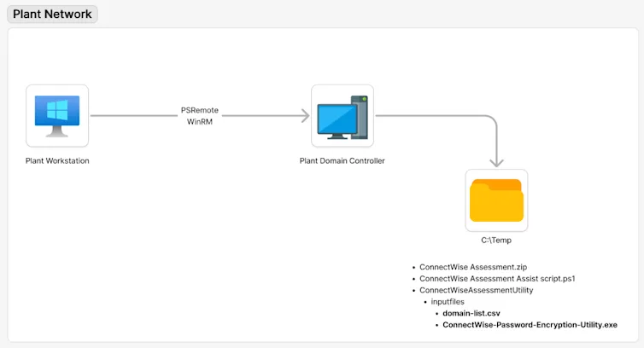The height and width of the screenshot is (348, 644).
Task: Click the Plant Workstation Windows monitor icon
Action: 57,116
